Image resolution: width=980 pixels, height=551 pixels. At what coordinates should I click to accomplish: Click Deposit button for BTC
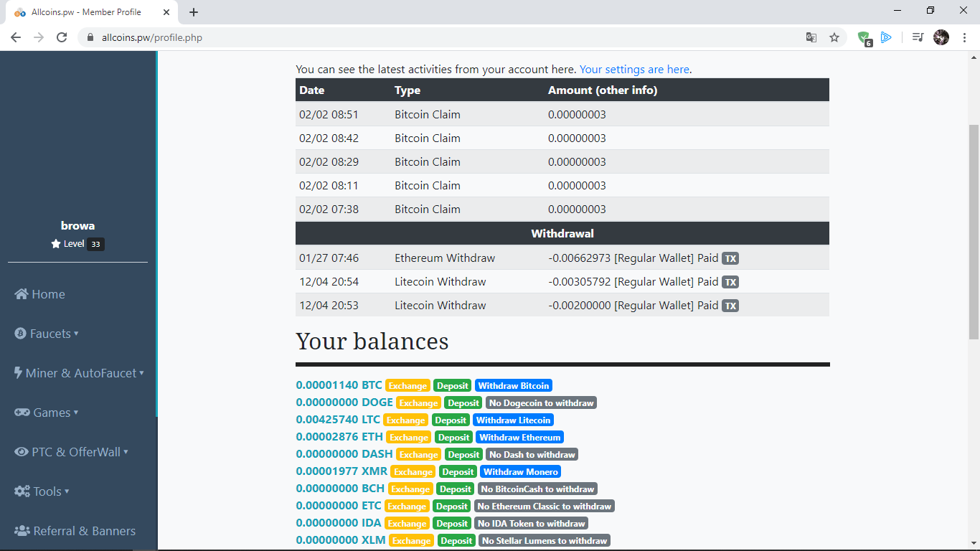453,386
